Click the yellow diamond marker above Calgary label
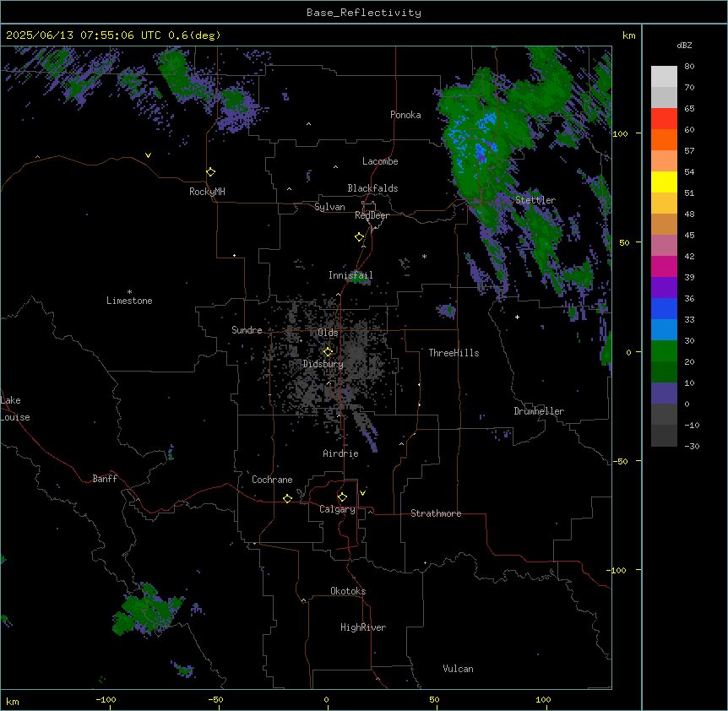This screenshot has width=728, height=711. (x=342, y=497)
